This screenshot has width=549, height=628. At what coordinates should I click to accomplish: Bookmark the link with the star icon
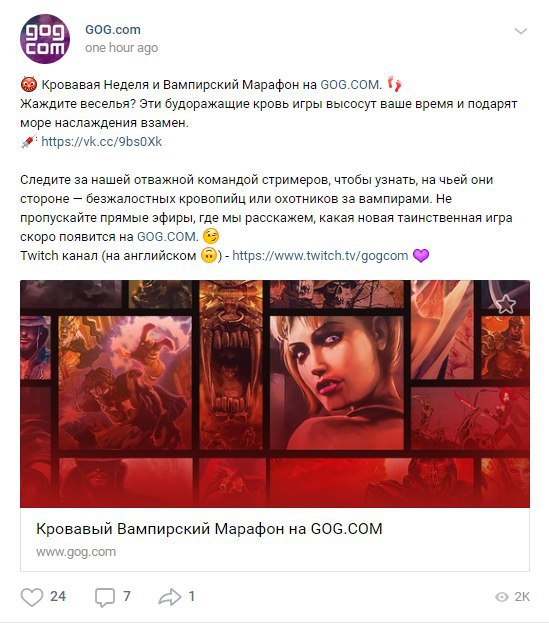point(506,304)
